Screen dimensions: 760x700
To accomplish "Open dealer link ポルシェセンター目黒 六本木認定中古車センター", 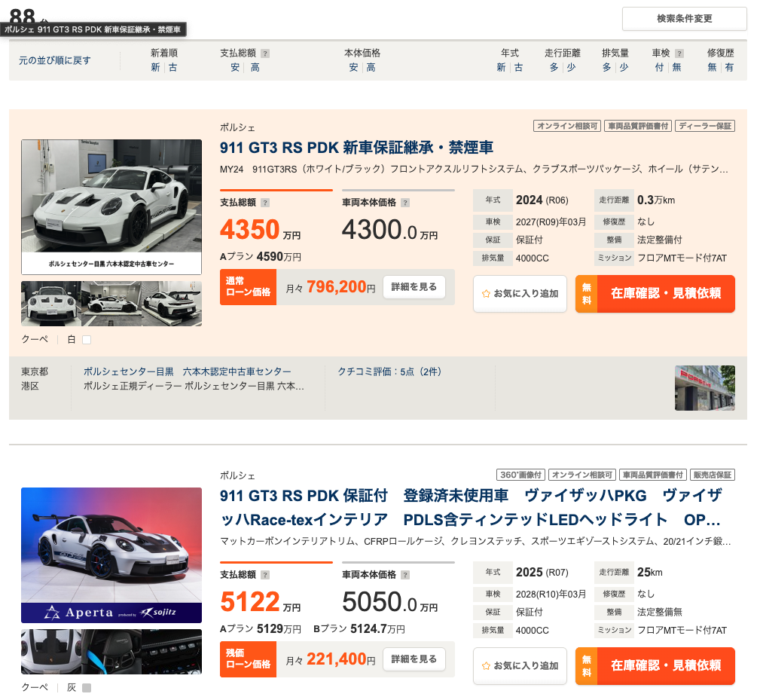I will coord(187,371).
